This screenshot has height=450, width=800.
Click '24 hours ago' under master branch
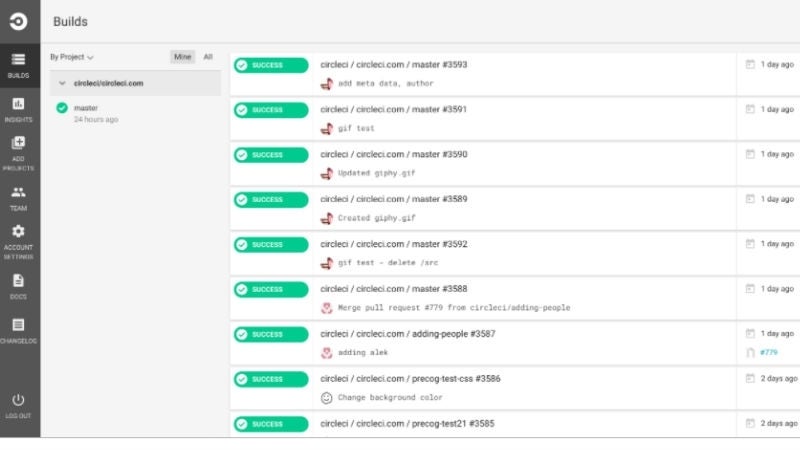(96, 120)
